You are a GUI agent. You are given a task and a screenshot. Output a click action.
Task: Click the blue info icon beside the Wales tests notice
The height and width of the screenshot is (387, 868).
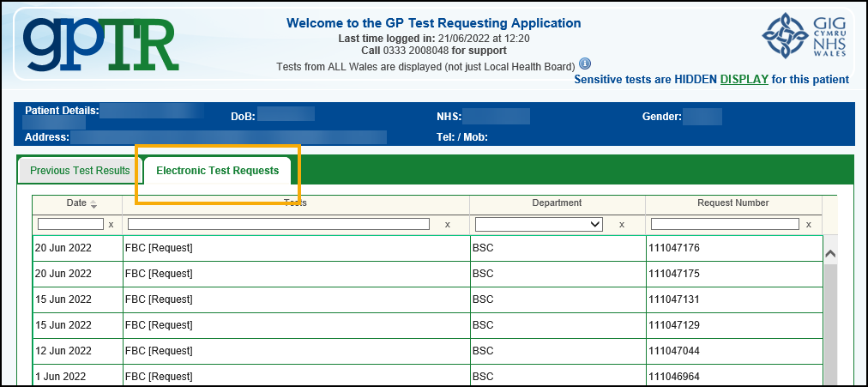[x=585, y=64]
